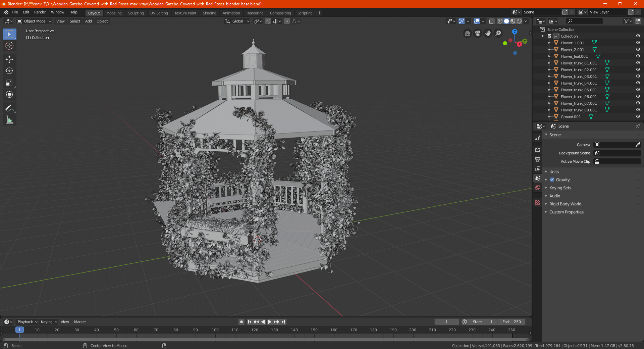Viewport: 644px width, 349px height.
Task: Open the File menu
Action: click(x=15, y=12)
